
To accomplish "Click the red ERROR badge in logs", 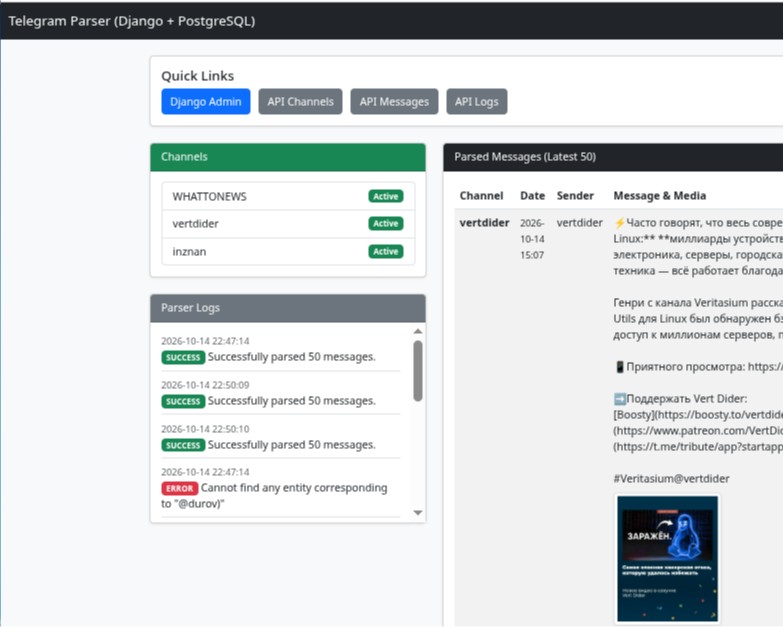I will coord(180,488).
